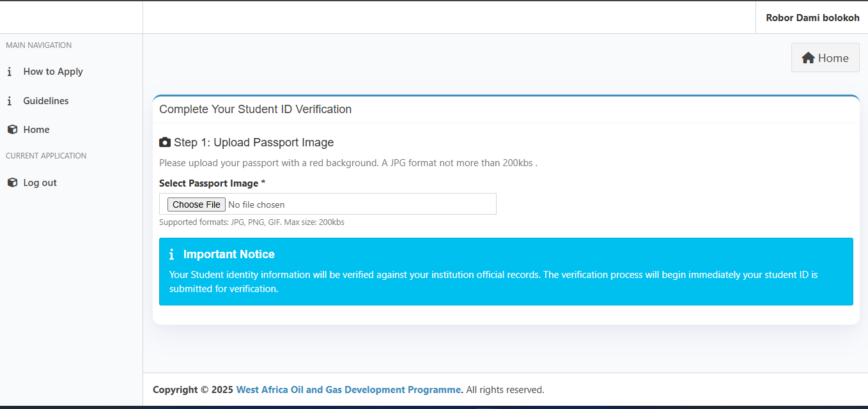Click the cube icon next to Log out
The image size is (868, 409).
12,183
